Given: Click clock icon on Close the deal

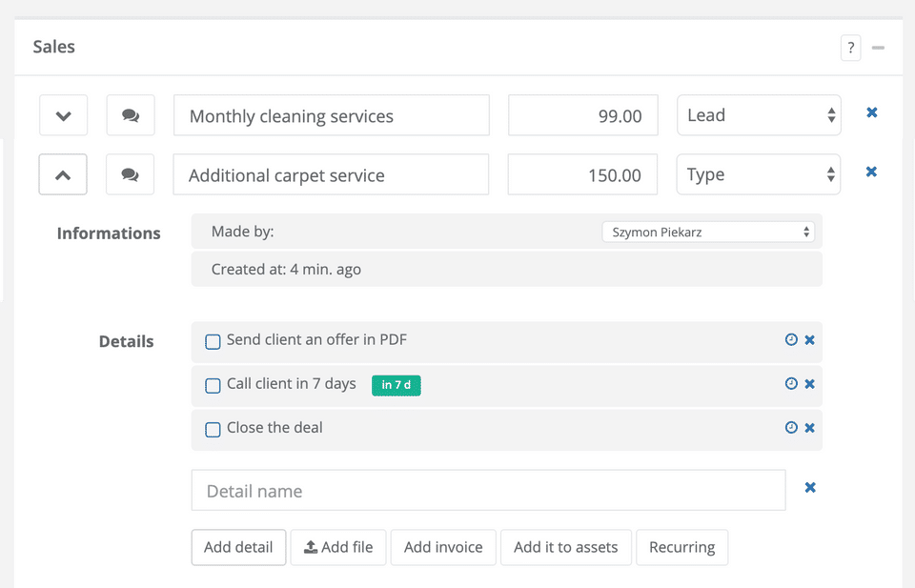Looking at the screenshot, I should click(791, 428).
